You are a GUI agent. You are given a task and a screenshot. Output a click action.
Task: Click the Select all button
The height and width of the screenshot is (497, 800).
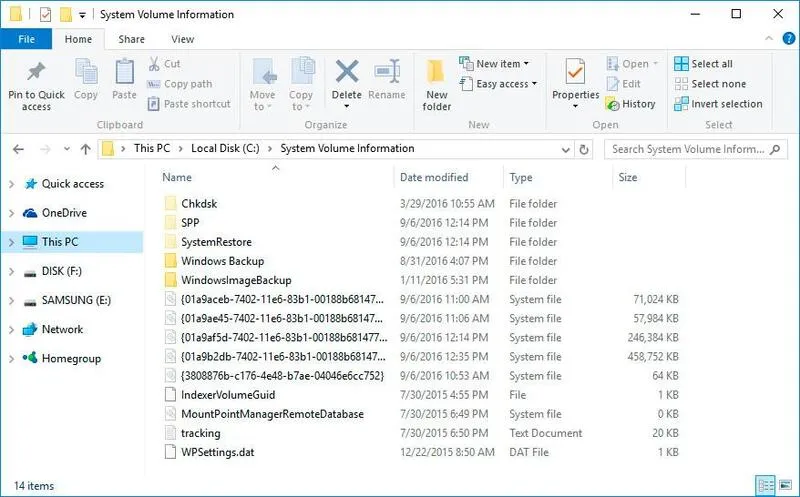click(x=703, y=64)
